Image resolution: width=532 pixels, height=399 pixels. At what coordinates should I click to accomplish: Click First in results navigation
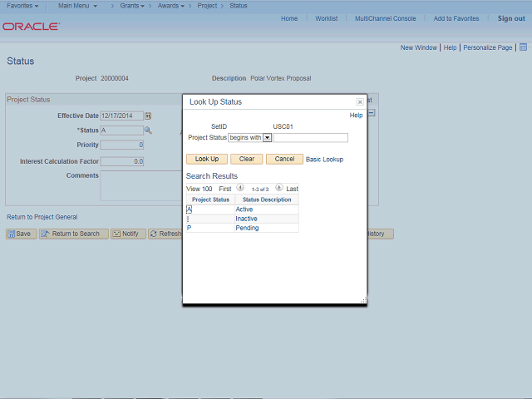(x=225, y=189)
